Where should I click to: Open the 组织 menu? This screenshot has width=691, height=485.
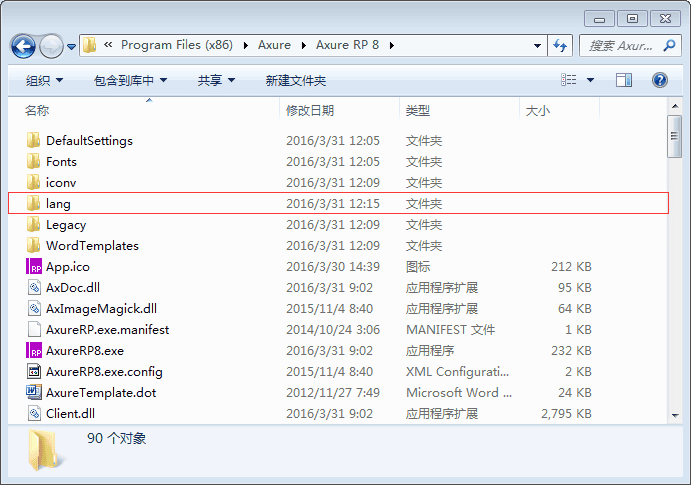[x=44, y=80]
